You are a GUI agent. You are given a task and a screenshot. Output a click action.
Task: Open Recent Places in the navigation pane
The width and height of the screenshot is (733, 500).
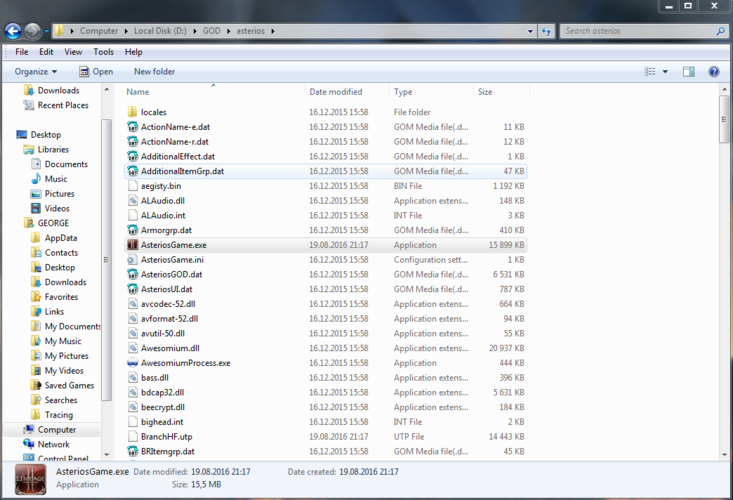[63, 105]
